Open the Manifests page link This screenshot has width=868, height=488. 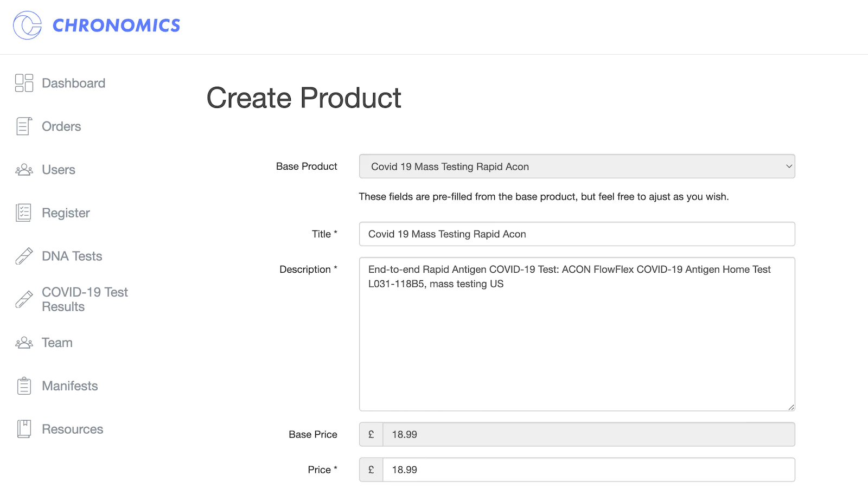pyautogui.click(x=70, y=386)
